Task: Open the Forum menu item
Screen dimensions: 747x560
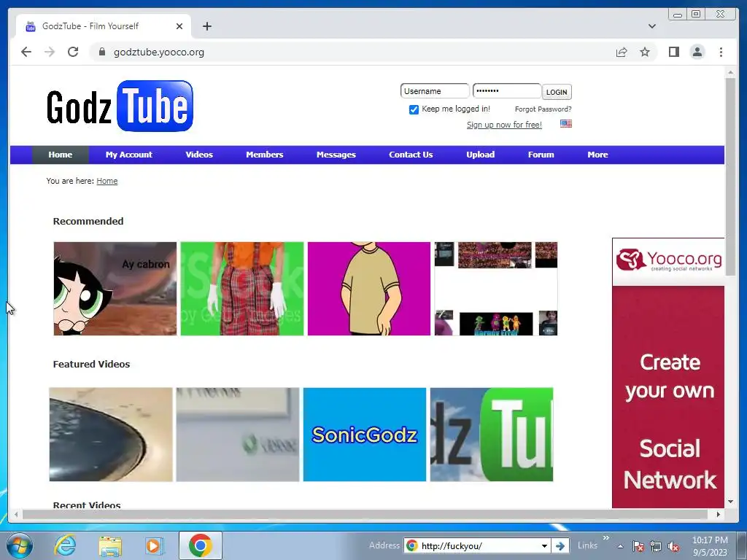Action: click(x=541, y=155)
